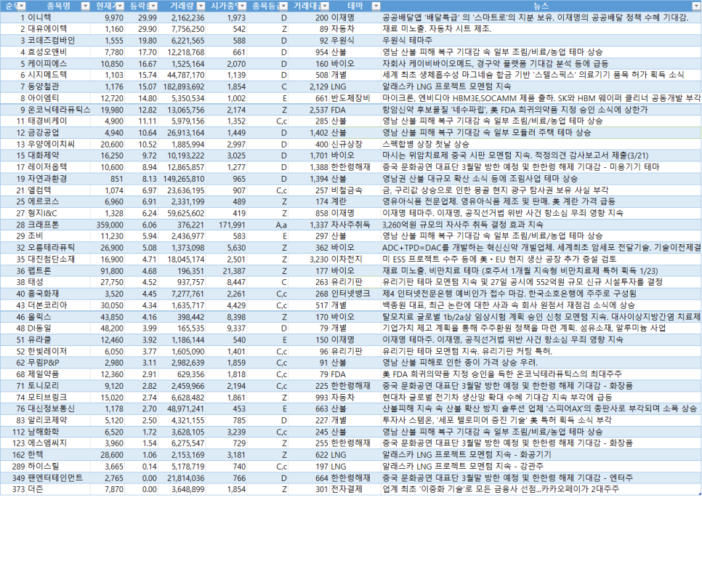Open the 뉴스 column filter dropdown

(697, 6)
